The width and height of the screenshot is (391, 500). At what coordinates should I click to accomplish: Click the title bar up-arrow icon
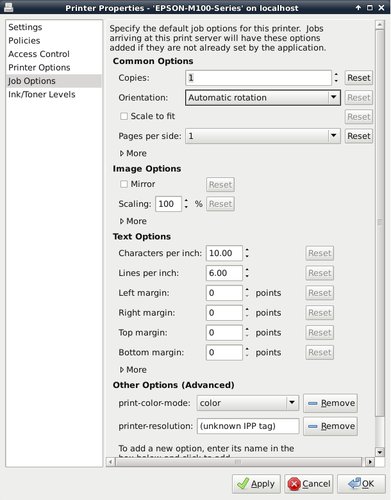pos(358,7)
